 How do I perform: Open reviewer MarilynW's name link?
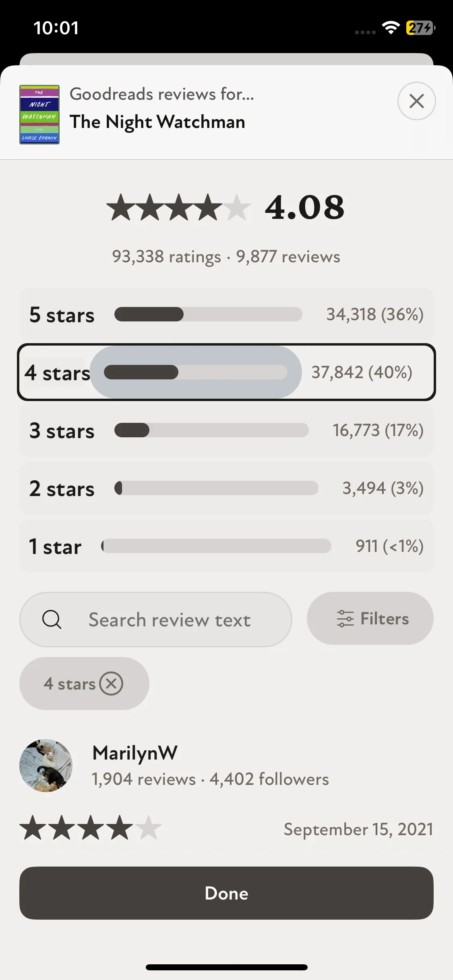click(135, 753)
